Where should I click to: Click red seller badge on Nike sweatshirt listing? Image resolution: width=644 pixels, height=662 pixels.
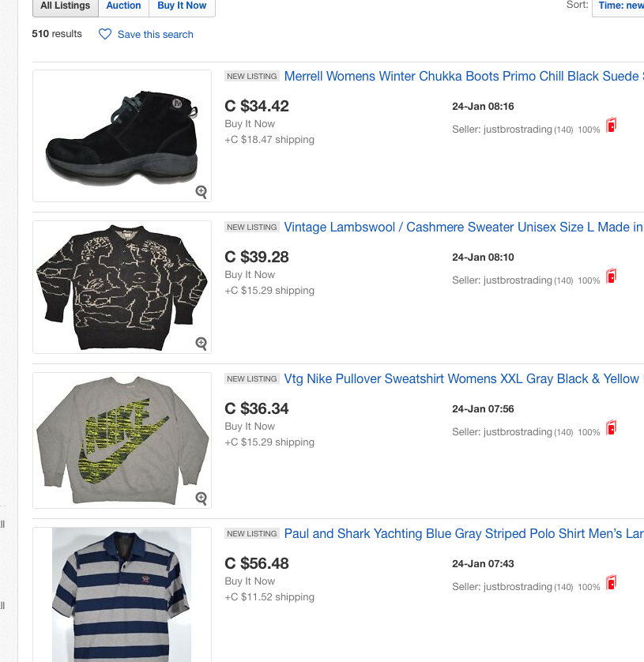611,428
